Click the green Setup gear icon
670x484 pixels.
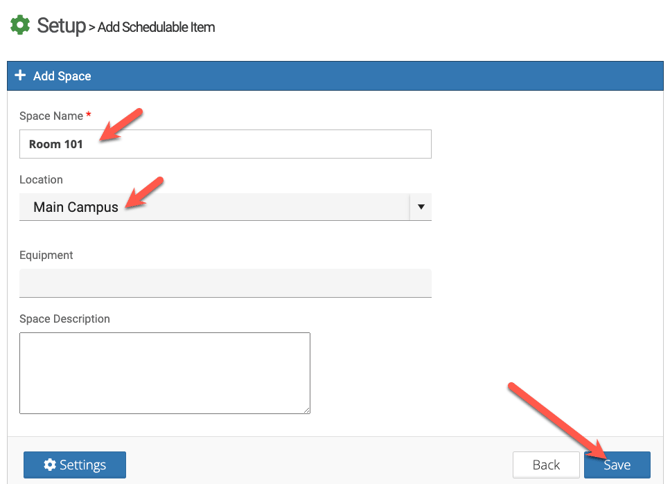(x=20, y=26)
